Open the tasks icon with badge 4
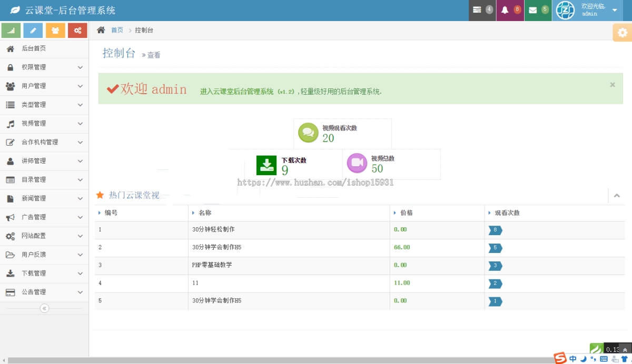This screenshot has height=364, width=632. [482, 10]
